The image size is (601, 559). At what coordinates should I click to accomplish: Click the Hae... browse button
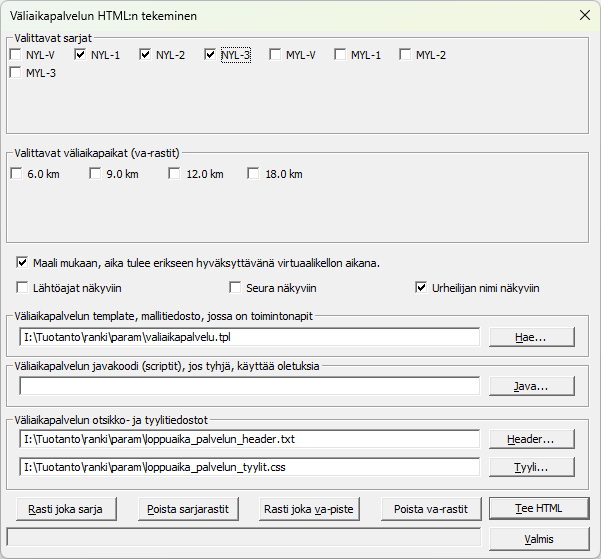[531, 337]
